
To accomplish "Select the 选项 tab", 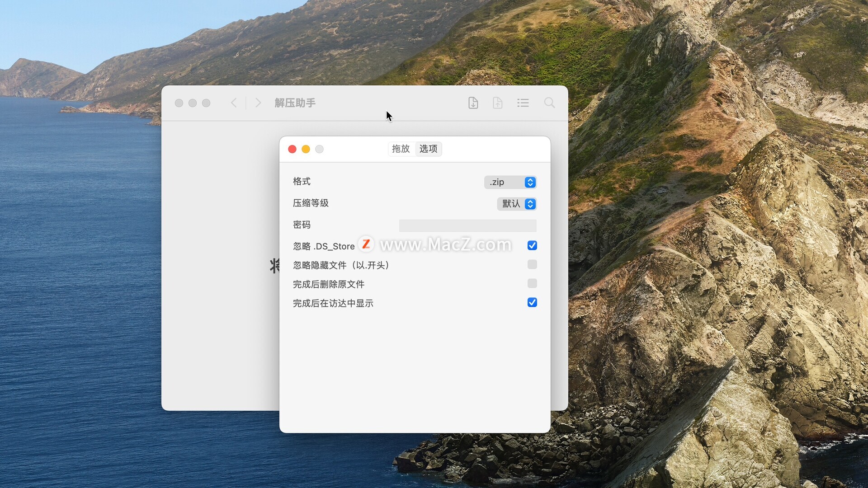I will click(x=428, y=149).
